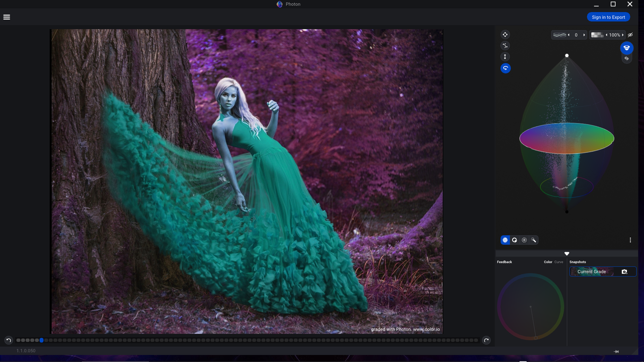Maximize the Photon window

pyautogui.click(x=613, y=4)
